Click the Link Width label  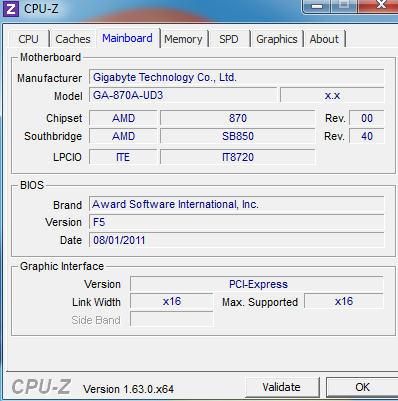pyautogui.click(x=96, y=302)
